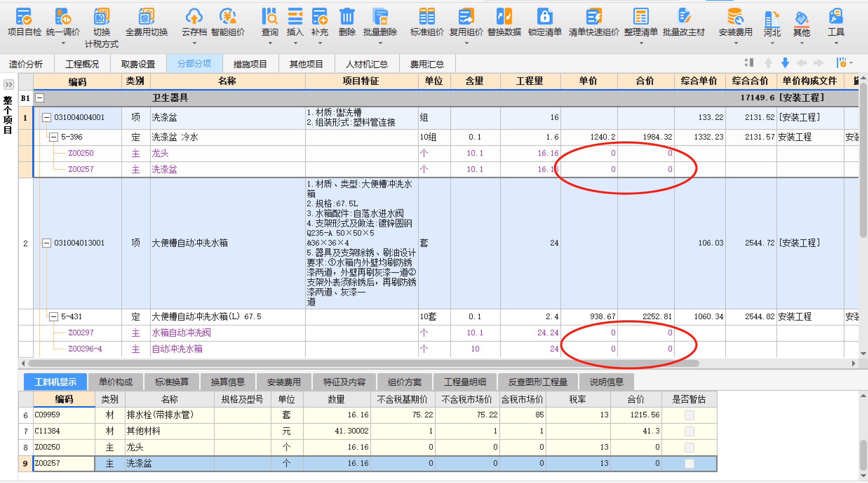868x483 pixels.
Task: Click the 批量删除 icon
Action: click(380, 16)
